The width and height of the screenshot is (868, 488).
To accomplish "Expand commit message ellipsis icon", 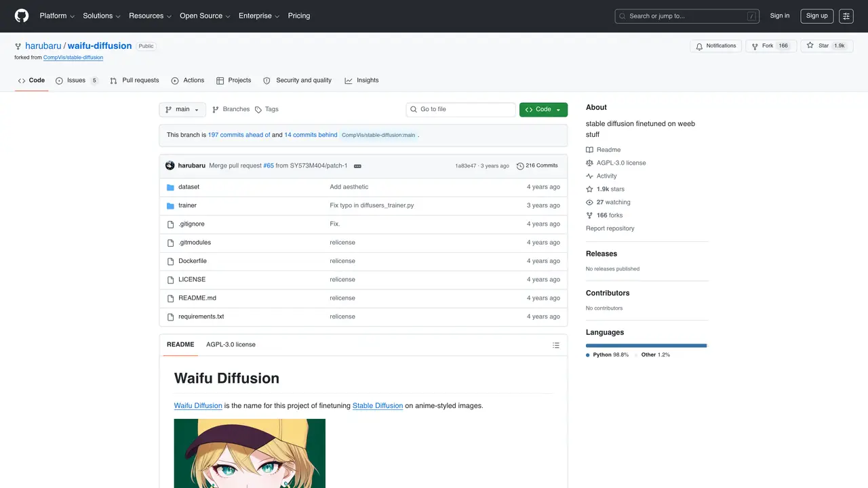I will coord(357,165).
